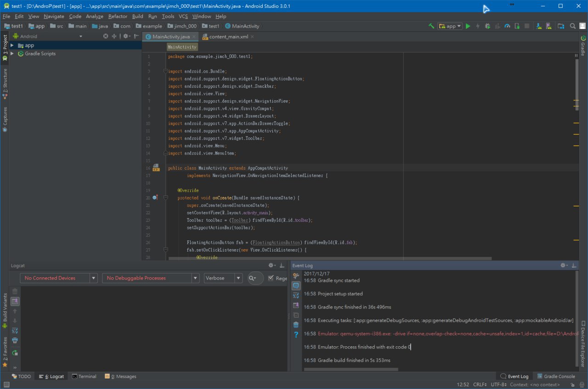The image size is (588, 389).
Task: Open the Terminal tool window button
Action: coord(84,377)
